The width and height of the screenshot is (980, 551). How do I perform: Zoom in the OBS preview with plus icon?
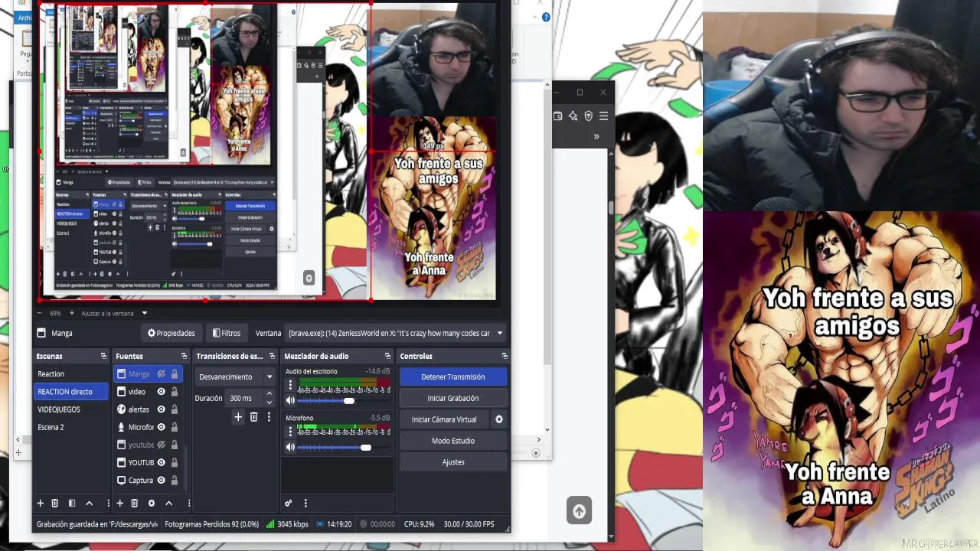72,313
